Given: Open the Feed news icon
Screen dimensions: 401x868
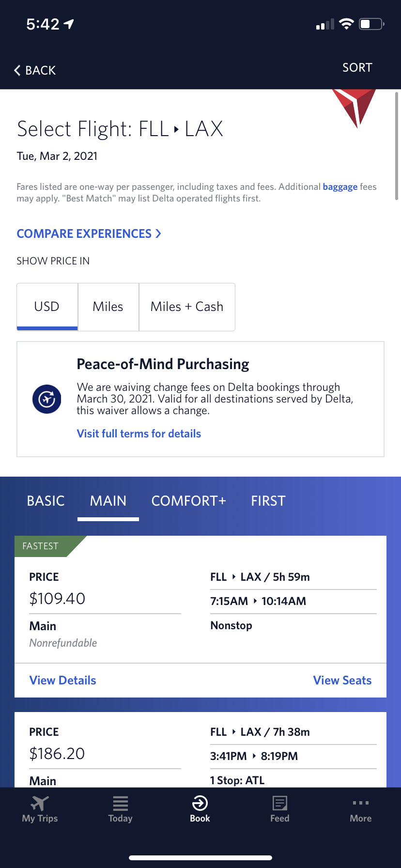Looking at the screenshot, I should tap(279, 804).
